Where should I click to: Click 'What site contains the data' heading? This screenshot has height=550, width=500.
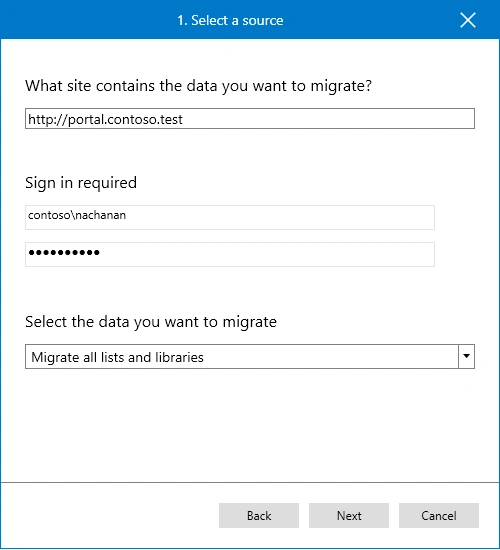click(x=199, y=86)
